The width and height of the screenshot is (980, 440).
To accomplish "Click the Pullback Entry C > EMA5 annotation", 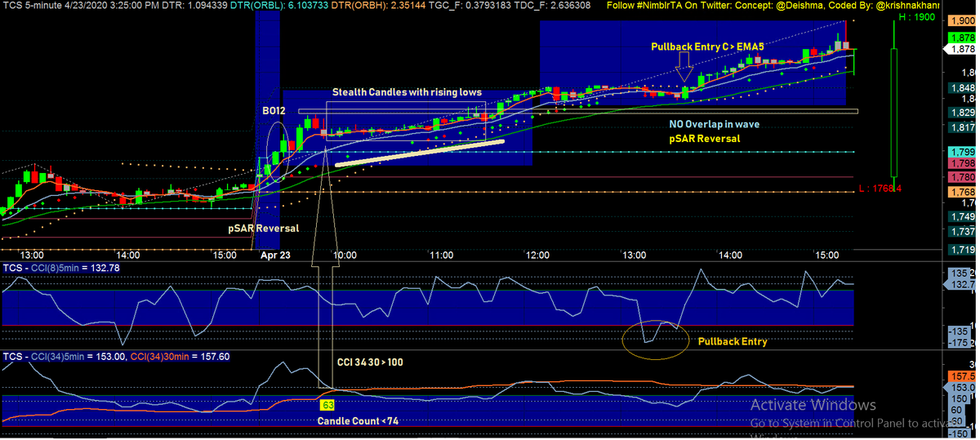I will point(707,47).
